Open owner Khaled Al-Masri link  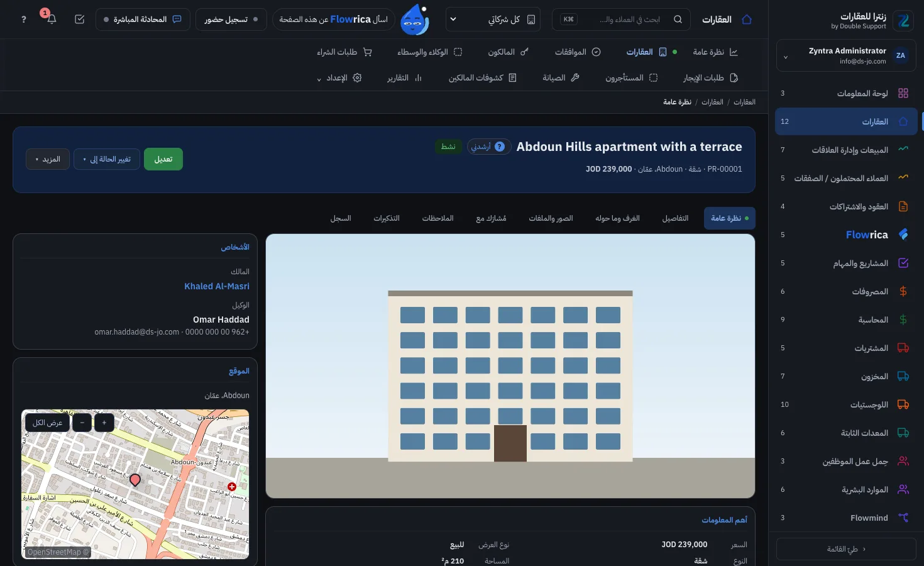pyautogui.click(x=217, y=286)
